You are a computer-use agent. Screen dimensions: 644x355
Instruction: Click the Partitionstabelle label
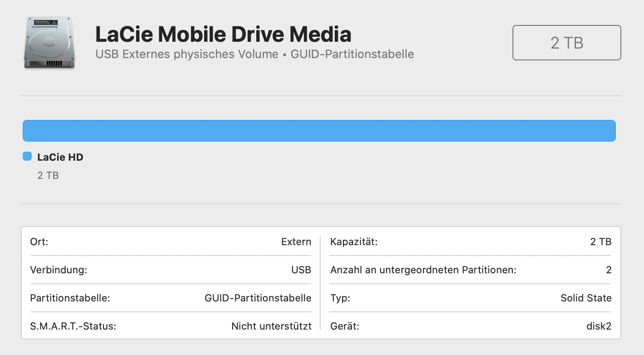pyautogui.click(x=70, y=298)
